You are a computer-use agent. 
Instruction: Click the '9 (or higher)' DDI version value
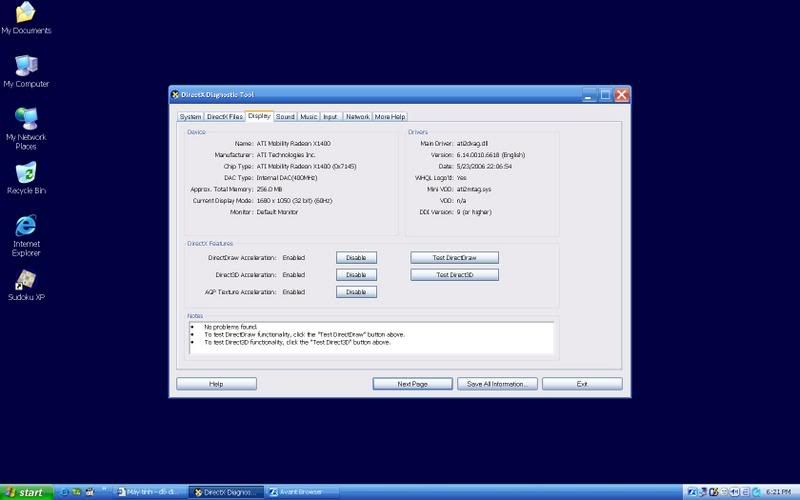point(474,212)
